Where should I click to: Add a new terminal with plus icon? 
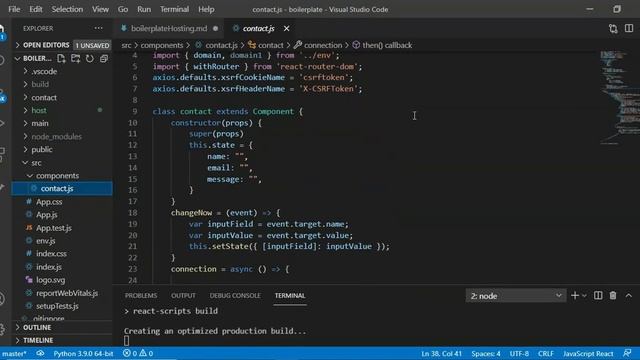pyautogui.click(x=575, y=296)
